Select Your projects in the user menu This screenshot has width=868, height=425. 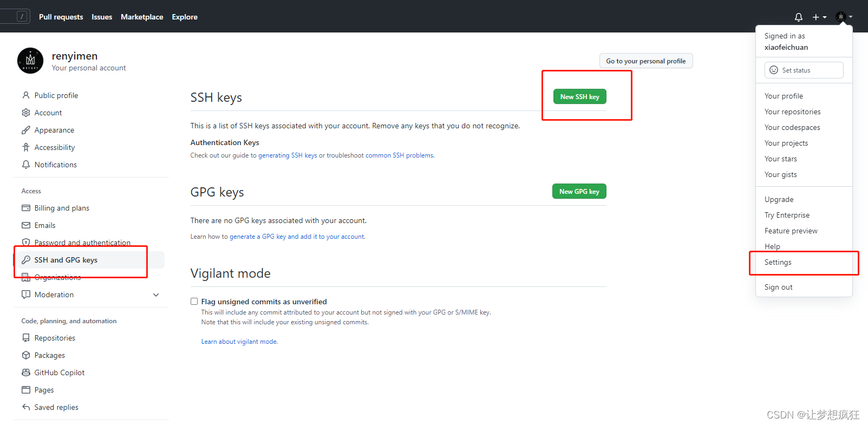[804, 143]
